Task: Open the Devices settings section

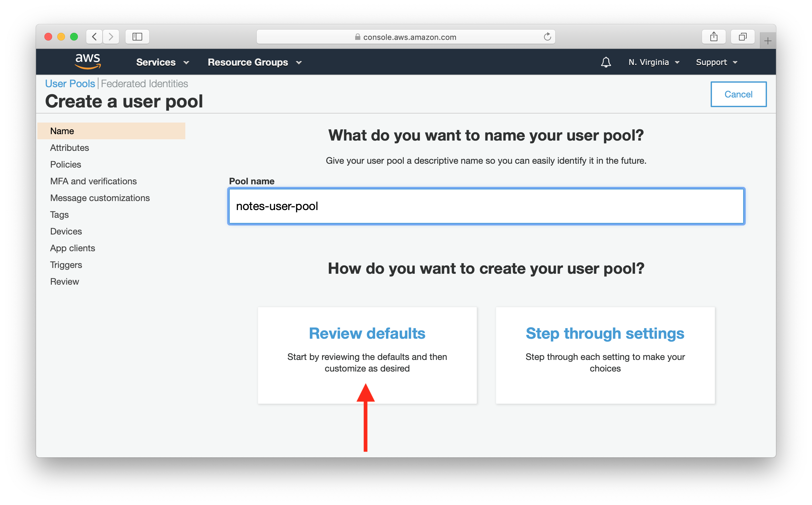Action: (66, 231)
